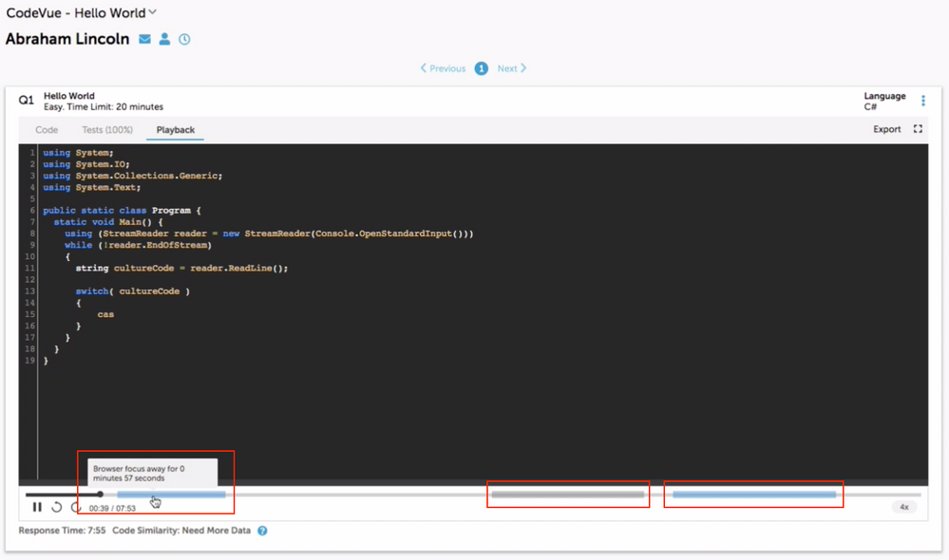The height and width of the screenshot is (560, 949).
Task: Open the candidate profile person icon
Action: (x=164, y=40)
